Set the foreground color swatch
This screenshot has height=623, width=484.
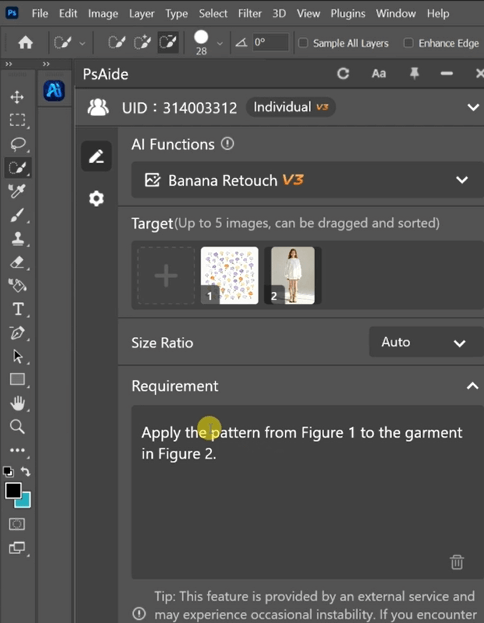[x=13, y=490]
